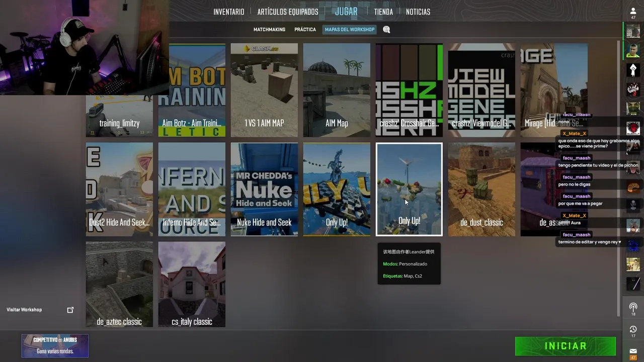Select crashz' Viewmodel Generator map
Screen dimensions: 644x362
point(481,90)
